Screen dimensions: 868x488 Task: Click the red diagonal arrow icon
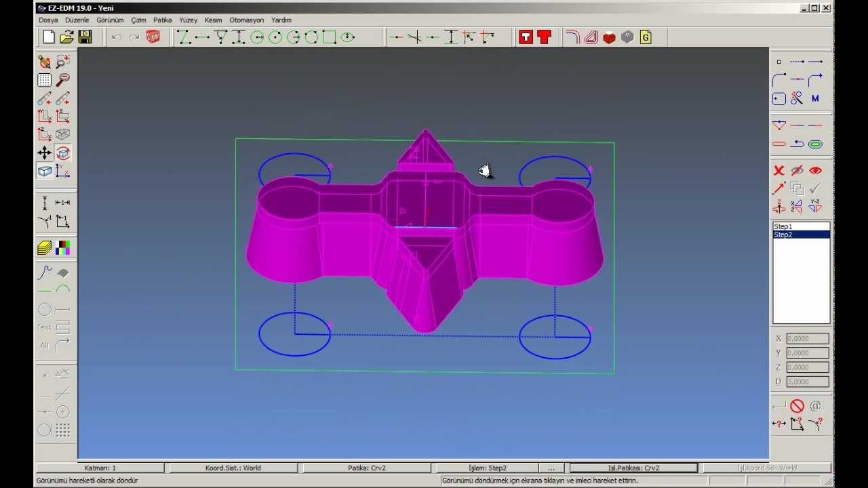coord(778,188)
